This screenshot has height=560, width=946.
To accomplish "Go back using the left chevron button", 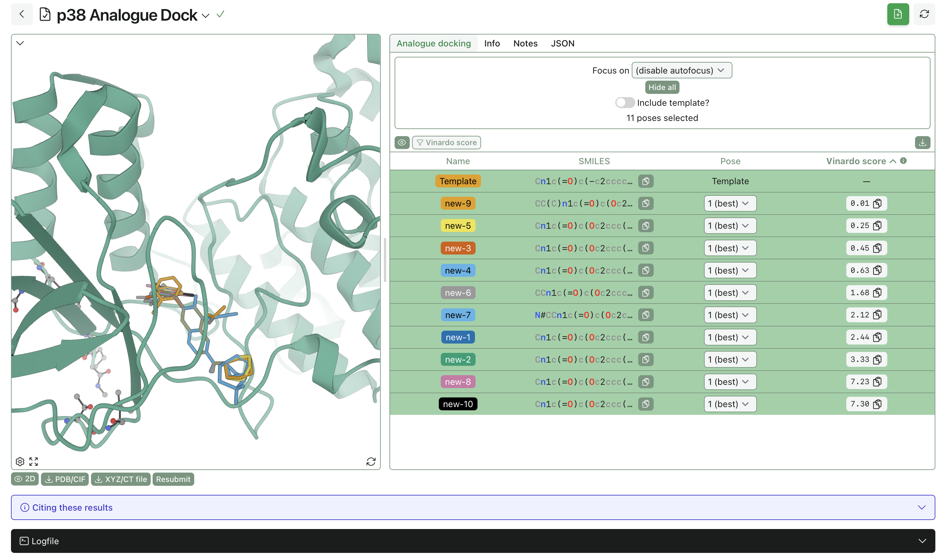I will [x=22, y=14].
